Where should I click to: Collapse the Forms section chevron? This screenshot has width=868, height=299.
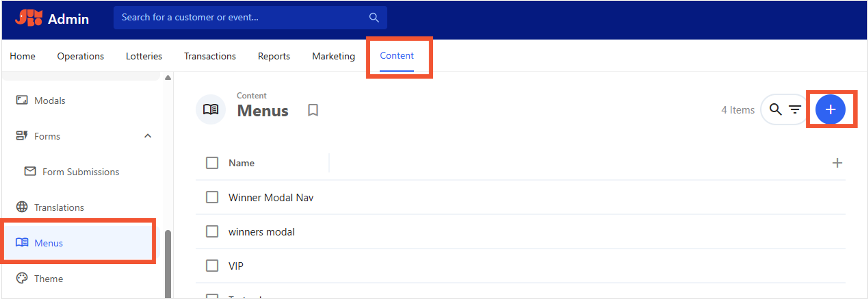(x=147, y=136)
